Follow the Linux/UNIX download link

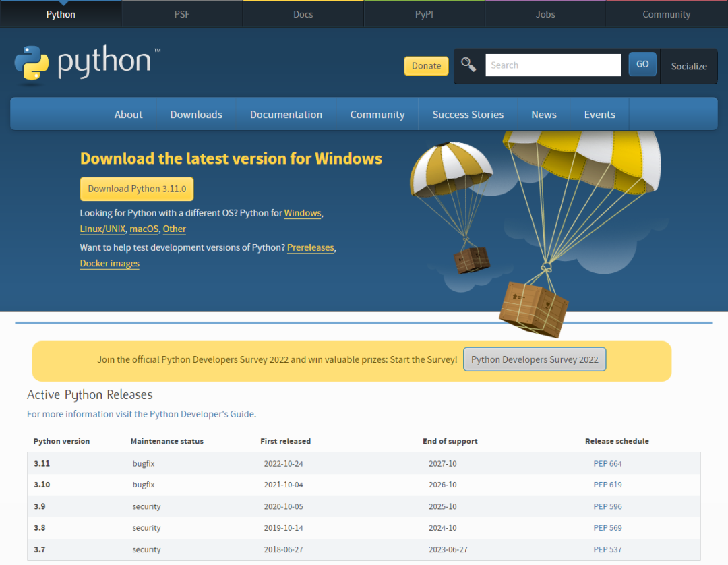102,229
